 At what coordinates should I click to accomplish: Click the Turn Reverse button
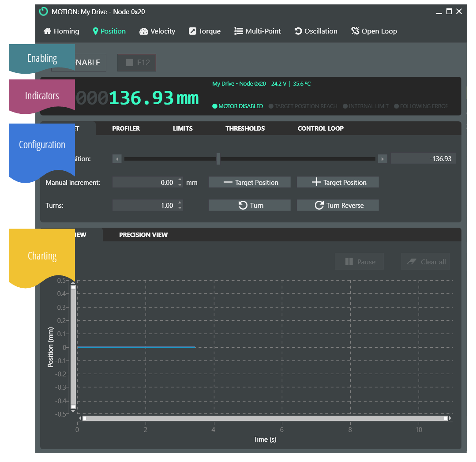[337, 205]
